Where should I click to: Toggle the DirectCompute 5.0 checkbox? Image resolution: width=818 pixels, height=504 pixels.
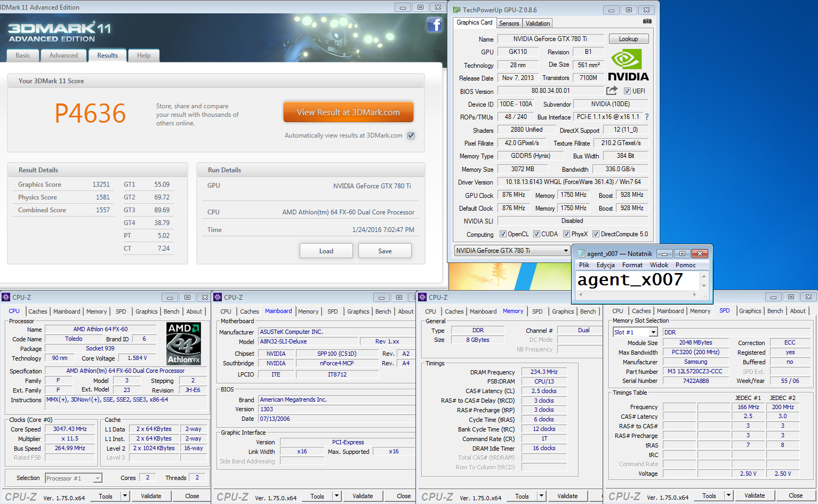(596, 234)
